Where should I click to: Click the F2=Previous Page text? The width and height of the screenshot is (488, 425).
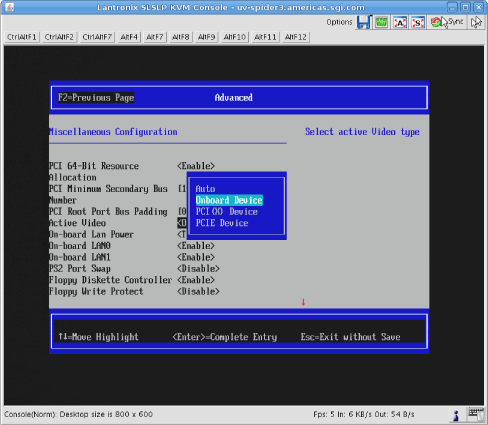point(96,98)
